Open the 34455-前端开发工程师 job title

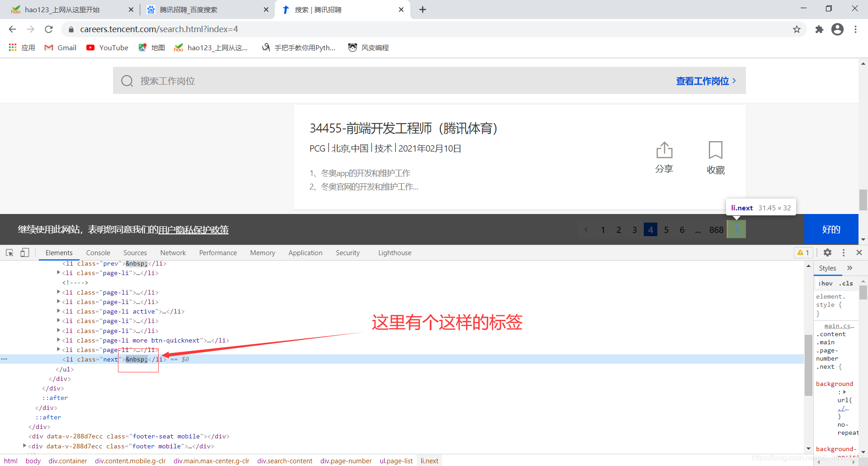[x=403, y=128]
